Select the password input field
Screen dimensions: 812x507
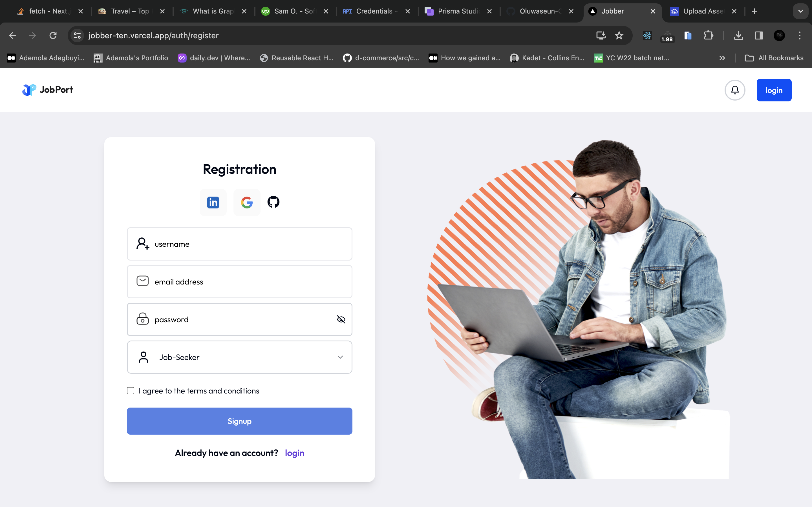[240, 319]
